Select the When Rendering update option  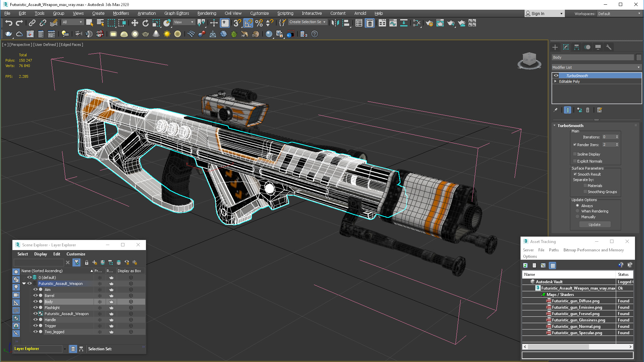click(x=578, y=211)
